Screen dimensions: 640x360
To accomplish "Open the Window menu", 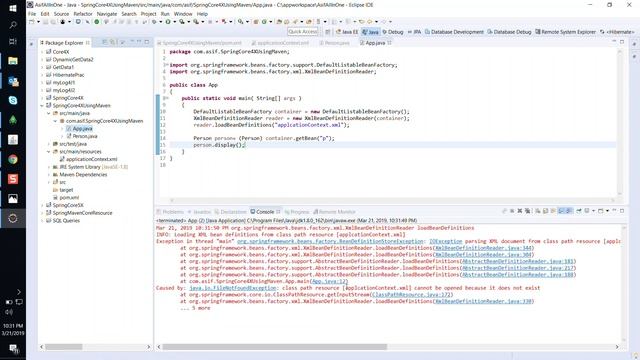I will 183,14.
